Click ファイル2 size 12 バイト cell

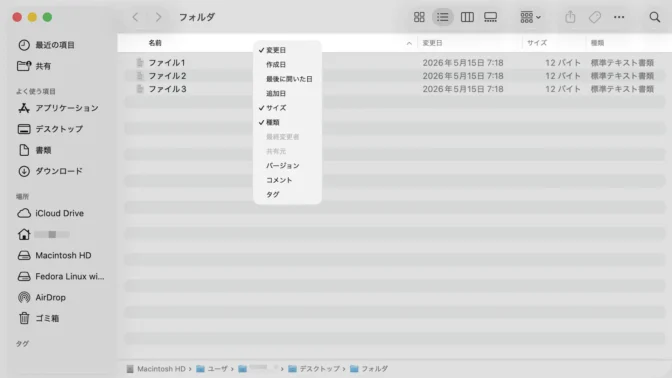point(563,76)
